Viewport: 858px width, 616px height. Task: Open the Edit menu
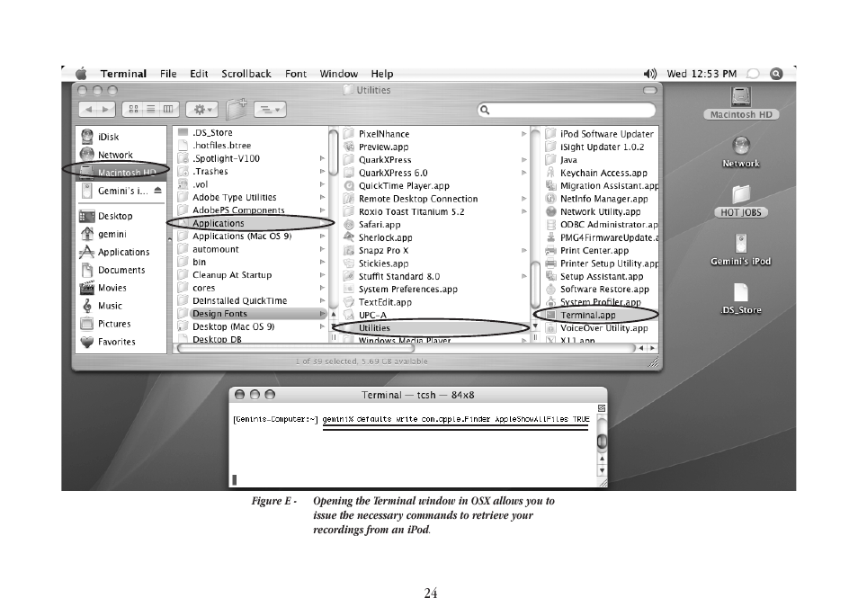199,74
